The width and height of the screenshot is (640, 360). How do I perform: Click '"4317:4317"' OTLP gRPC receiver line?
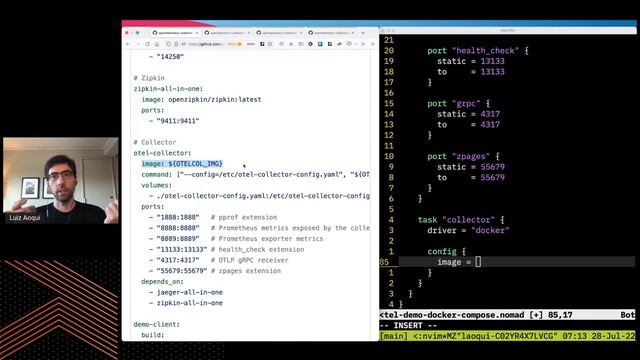[218, 260]
